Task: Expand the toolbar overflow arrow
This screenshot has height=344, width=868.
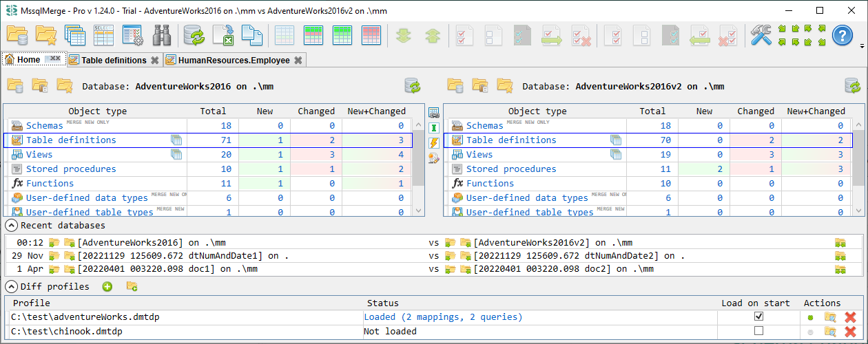Action: point(862,47)
